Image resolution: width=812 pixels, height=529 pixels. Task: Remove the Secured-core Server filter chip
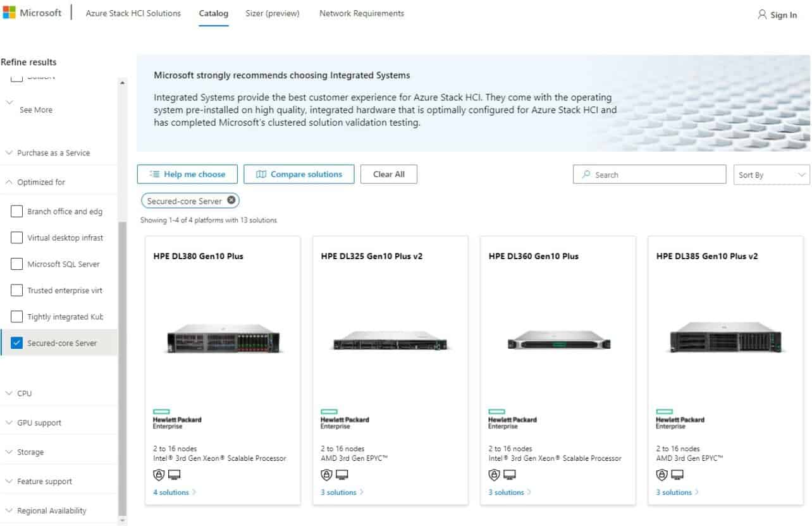point(231,201)
